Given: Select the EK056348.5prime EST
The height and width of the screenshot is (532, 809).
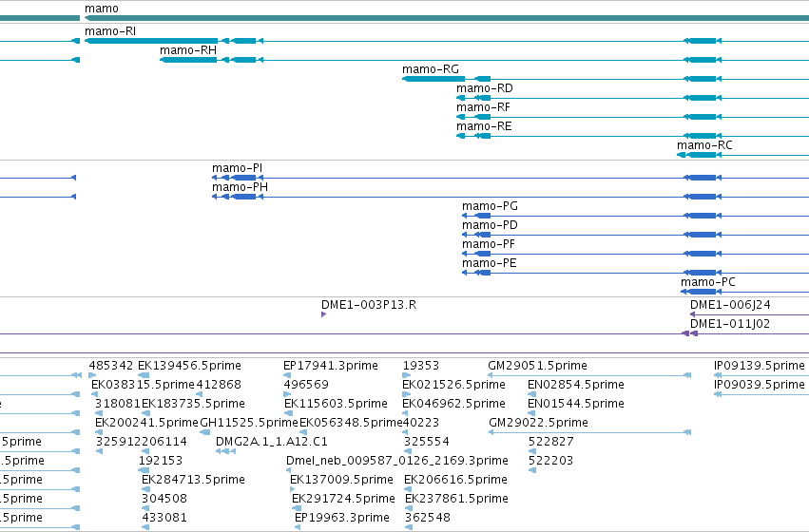Looking at the screenshot, I should [x=351, y=423].
